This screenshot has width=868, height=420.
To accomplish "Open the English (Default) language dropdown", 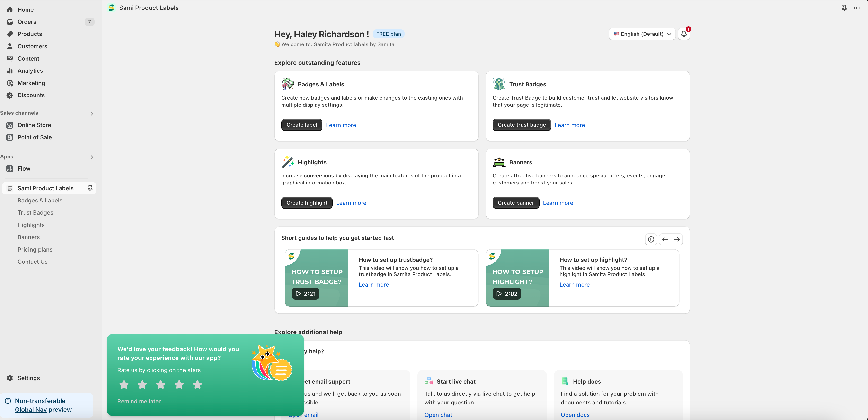I will pos(642,34).
